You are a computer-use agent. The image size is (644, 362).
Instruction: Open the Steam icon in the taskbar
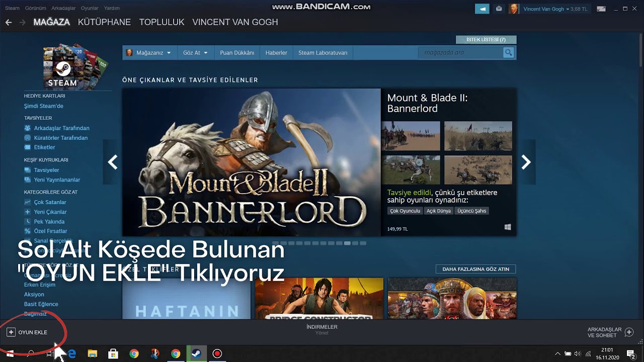coord(196,353)
